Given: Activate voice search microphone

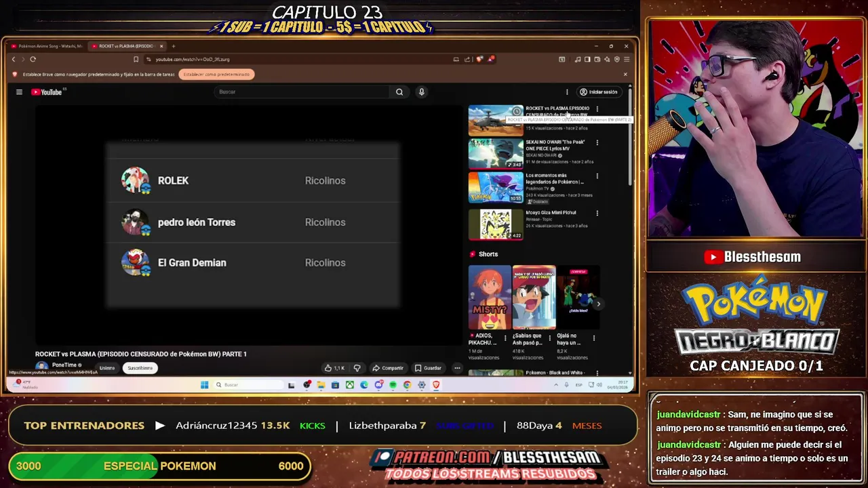Looking at the screenshot, I should tap(421, 92).
